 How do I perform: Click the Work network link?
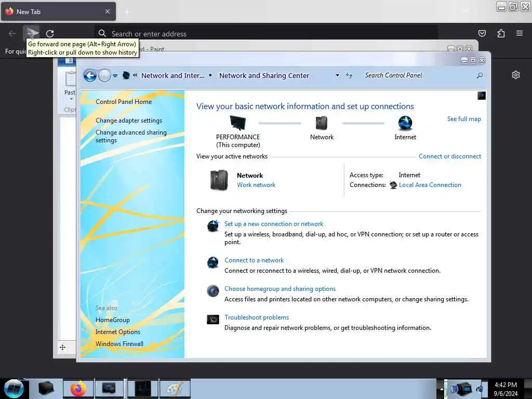coord(256,185)
